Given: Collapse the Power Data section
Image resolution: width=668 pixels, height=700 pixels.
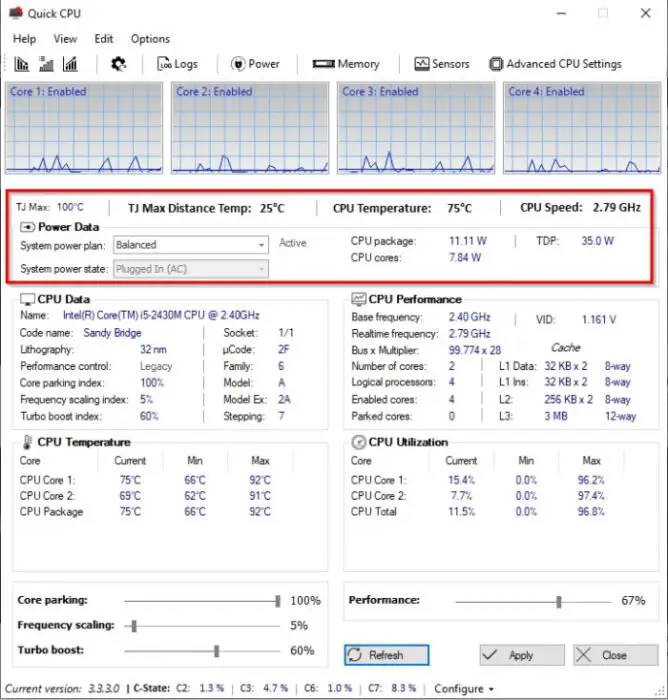Looking at the screenshot, I should (x=27, y=227).
